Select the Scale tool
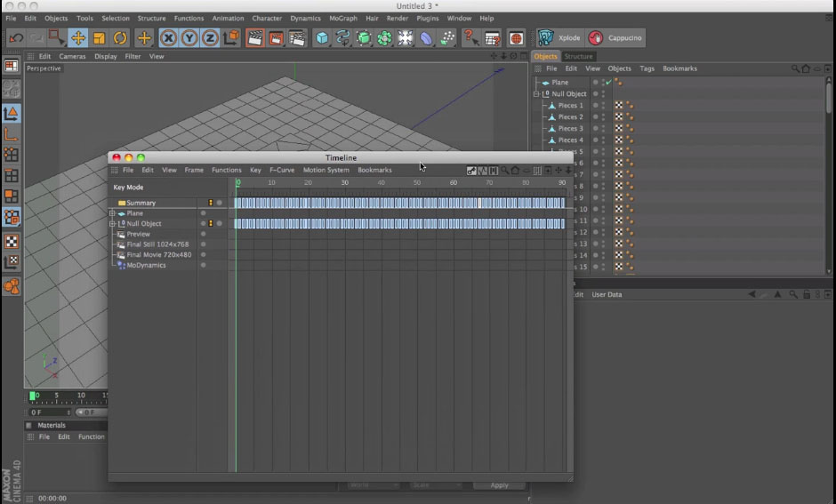Viewport: 836px width, 504px height. click(x=100, y=38)
